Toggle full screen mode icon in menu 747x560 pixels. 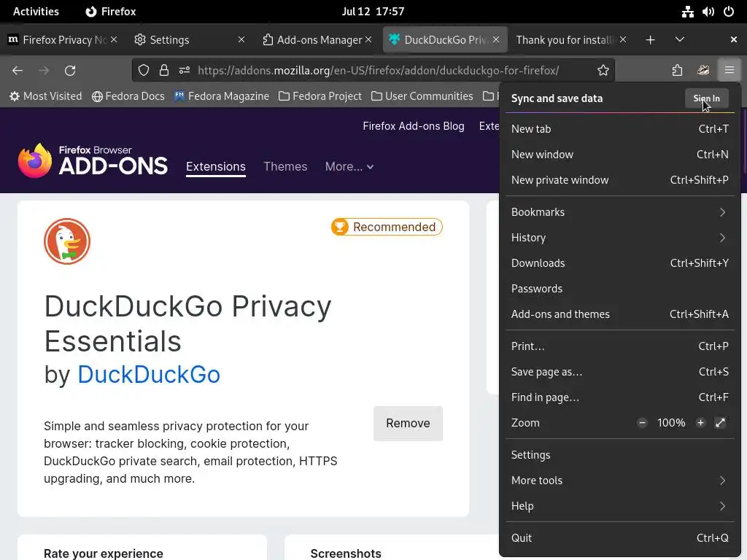[x=720, y=423]
